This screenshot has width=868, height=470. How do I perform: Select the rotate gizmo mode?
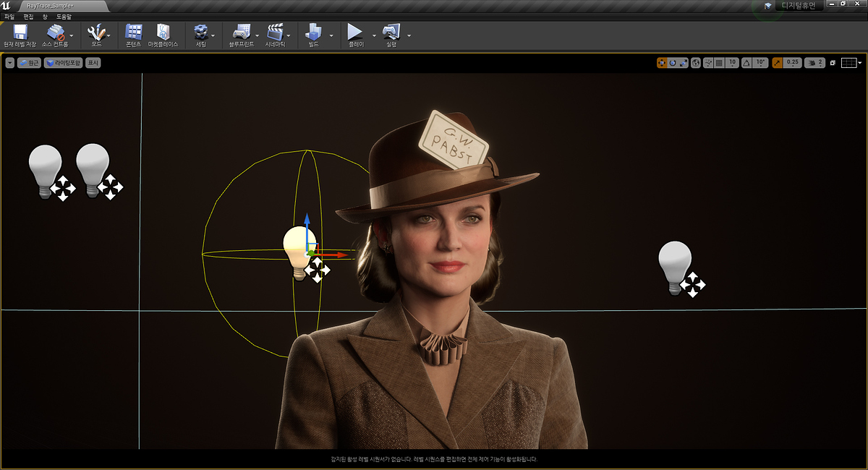pos(673,63)
